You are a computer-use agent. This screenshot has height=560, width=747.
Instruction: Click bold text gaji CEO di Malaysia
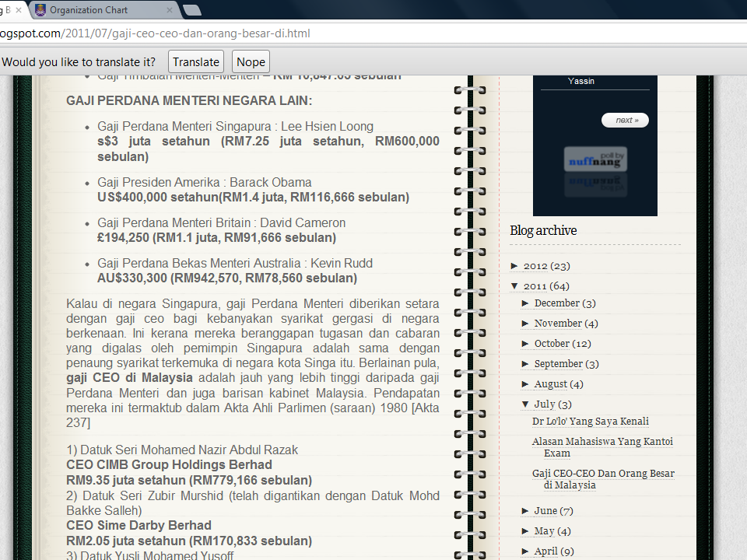point(129,378)
